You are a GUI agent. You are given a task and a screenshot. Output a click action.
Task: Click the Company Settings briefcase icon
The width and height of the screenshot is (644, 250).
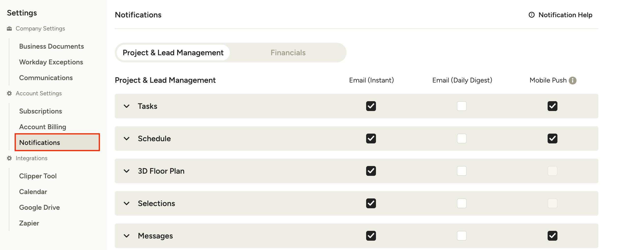pyautogui.click(x=9, y=28)
